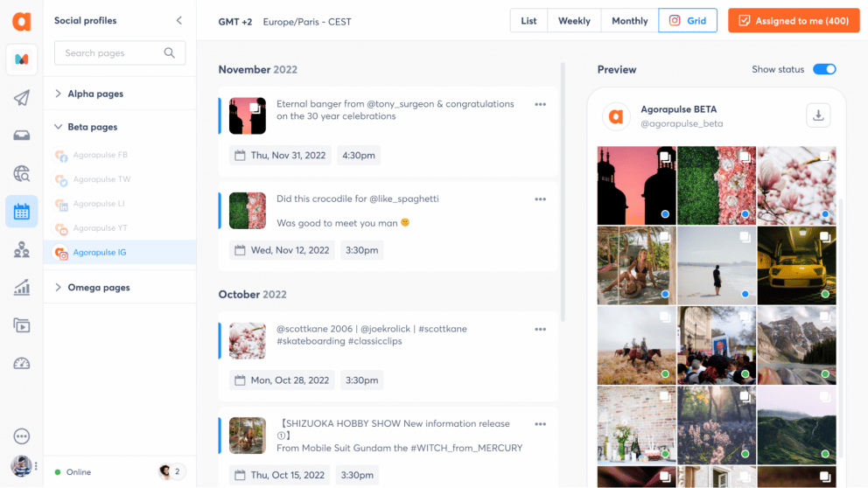Open the dashboard gauge icon
Screen dimensions: 868x488
coord(22,364)
